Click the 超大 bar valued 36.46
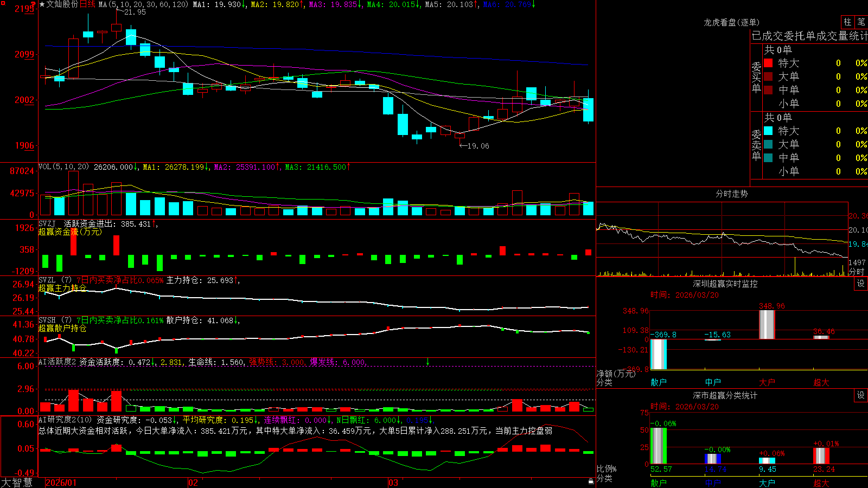The height and width of the screenshot is (488, 868). 821,337
